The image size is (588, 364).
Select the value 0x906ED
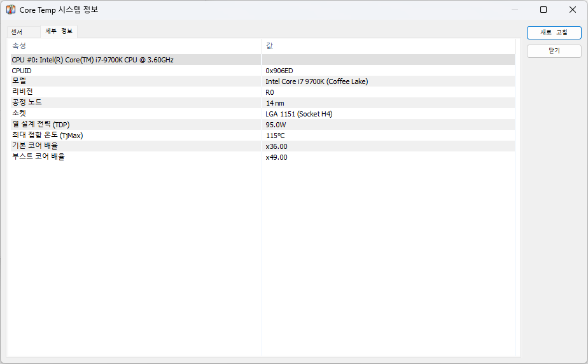click(x=279, y=71)
